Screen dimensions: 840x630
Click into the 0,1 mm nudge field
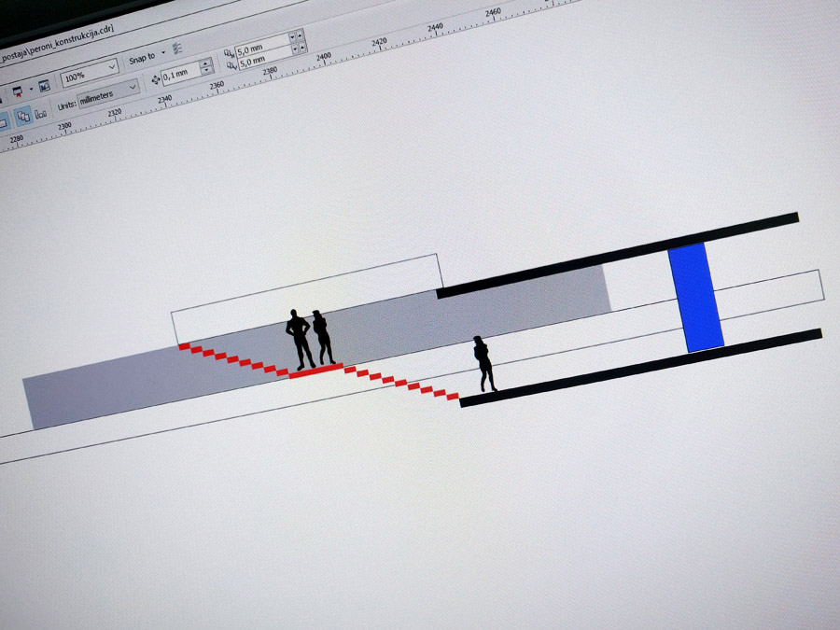tap(179, 74)
